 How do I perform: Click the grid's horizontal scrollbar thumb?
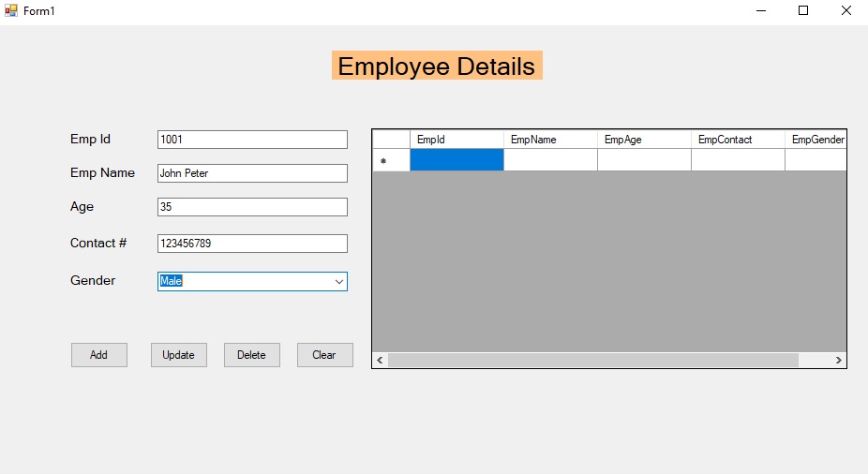592,360
